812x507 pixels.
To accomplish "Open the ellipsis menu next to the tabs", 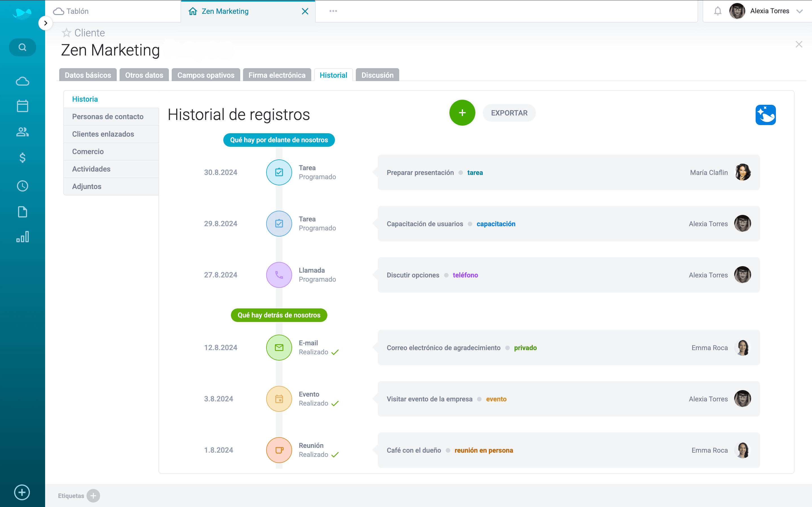I will pyautogui.click(x=333, y=11).
